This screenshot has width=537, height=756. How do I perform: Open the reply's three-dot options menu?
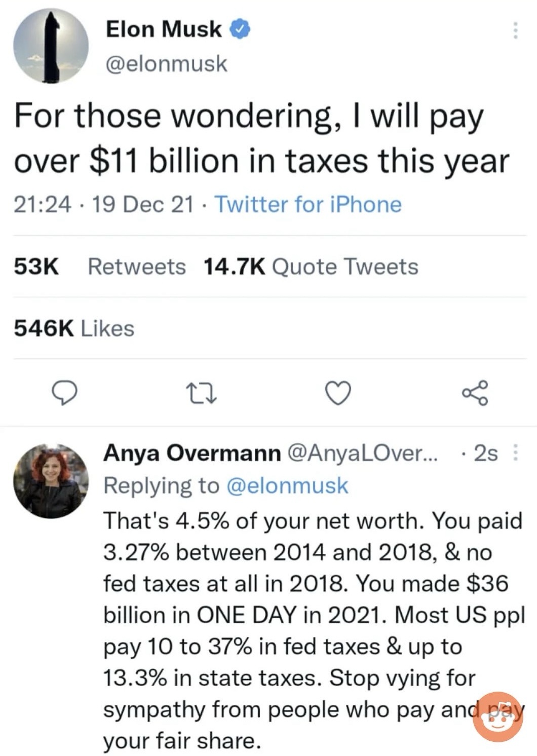tap(515, 452)
